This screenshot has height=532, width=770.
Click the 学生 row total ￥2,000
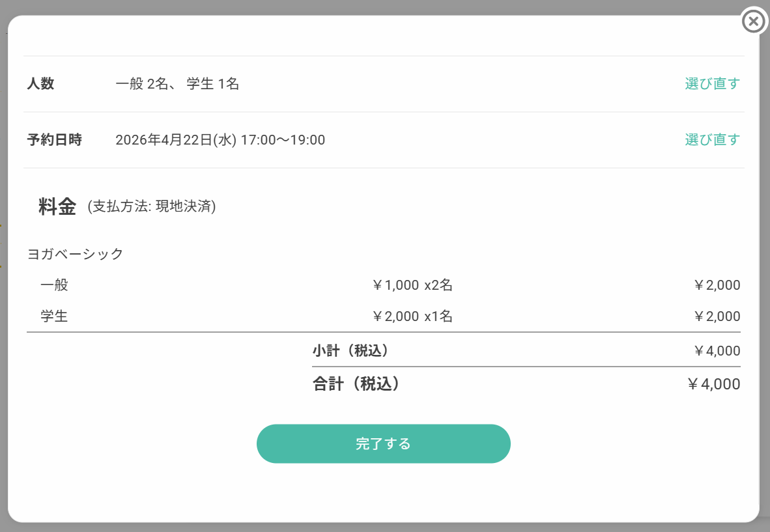[717, 317]
